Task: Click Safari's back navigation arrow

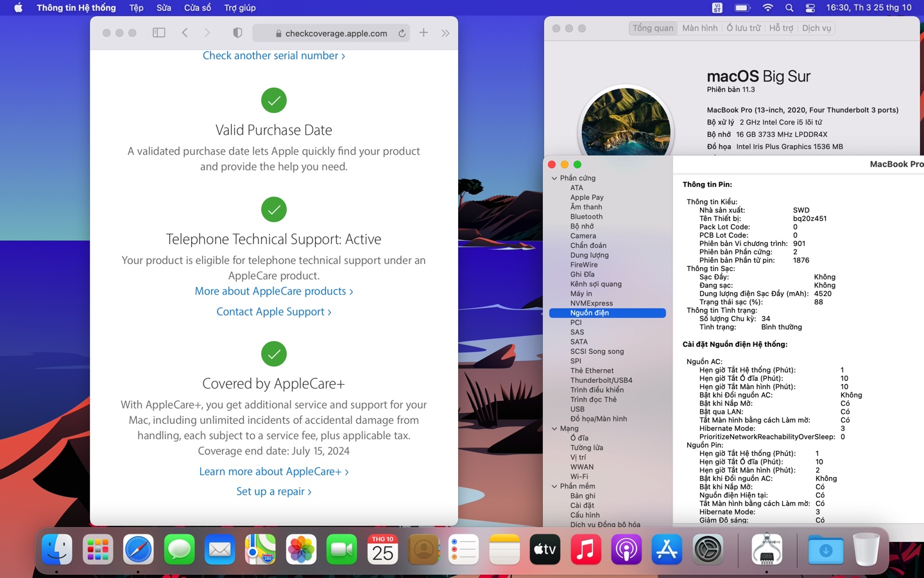Action: click(x=185, y=33)
